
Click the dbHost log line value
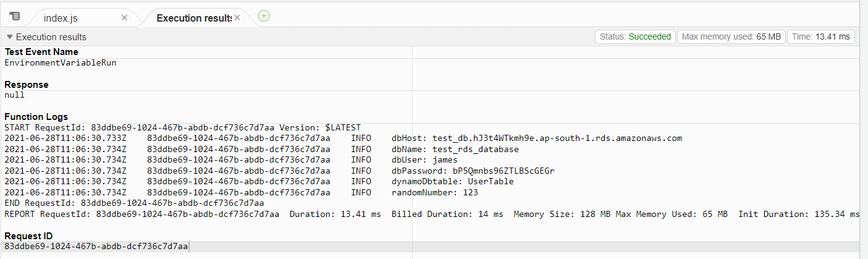pyautogui.click(x=536, y=138)
